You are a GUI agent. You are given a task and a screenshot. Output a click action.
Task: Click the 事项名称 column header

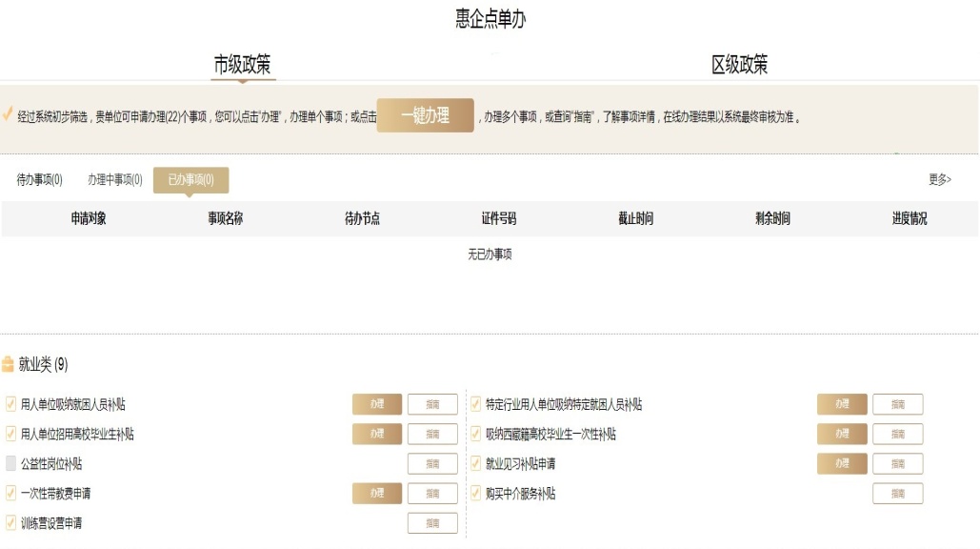click(225, 218)
